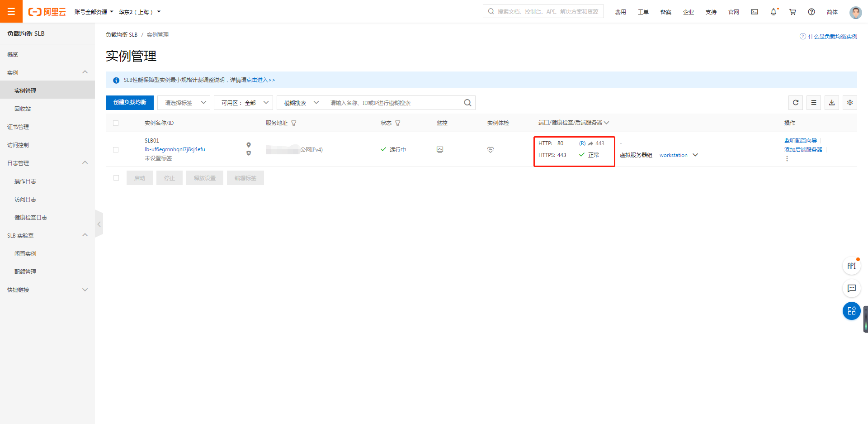868x424 pixels.
Task: Open the table column settings gear
Action: 850,103
